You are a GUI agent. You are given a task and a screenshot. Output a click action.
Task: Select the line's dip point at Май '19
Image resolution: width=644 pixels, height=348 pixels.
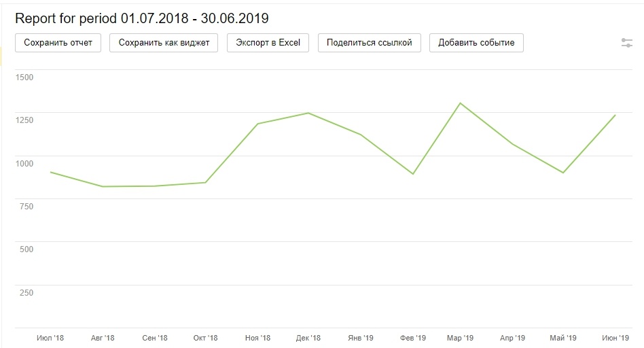coord(563,173)
